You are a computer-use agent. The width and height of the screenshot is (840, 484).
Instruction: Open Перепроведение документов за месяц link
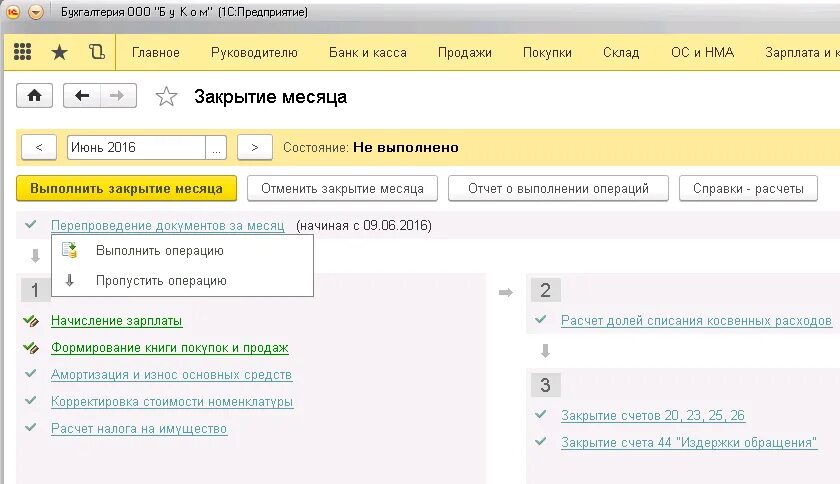click(168, 226)
